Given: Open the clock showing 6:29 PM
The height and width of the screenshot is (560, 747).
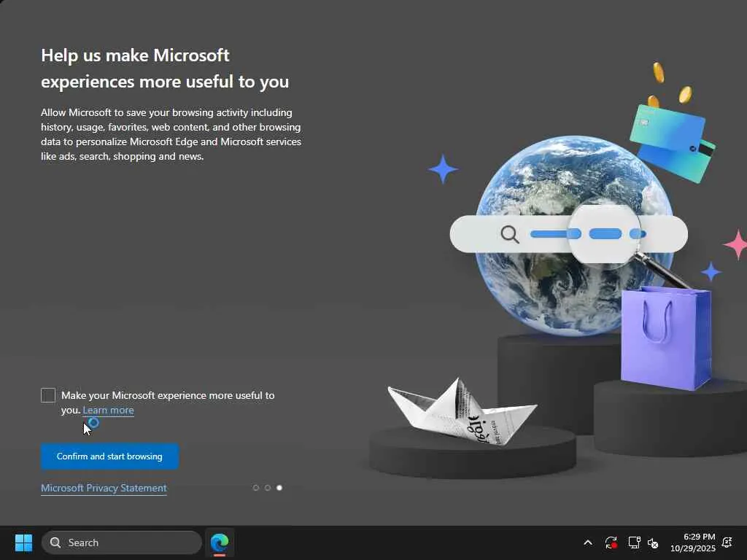Looking at the screenshot, I should coord(699,537).
